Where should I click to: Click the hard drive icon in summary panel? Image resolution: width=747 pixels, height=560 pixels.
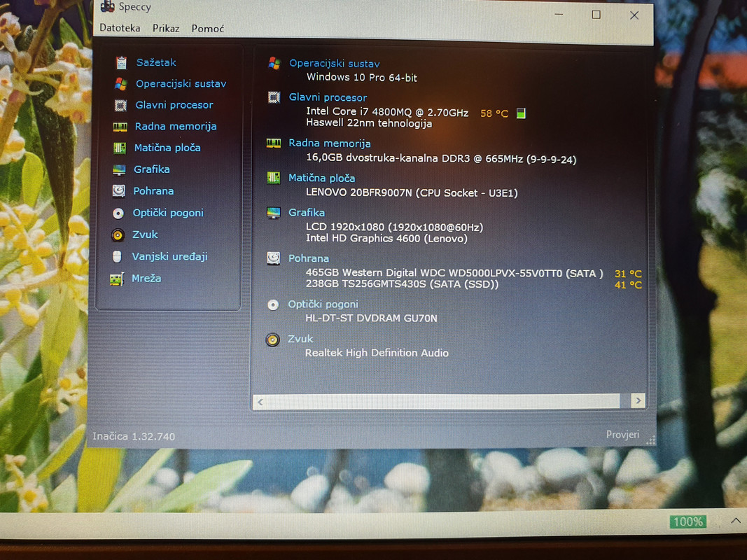[274, 258]
